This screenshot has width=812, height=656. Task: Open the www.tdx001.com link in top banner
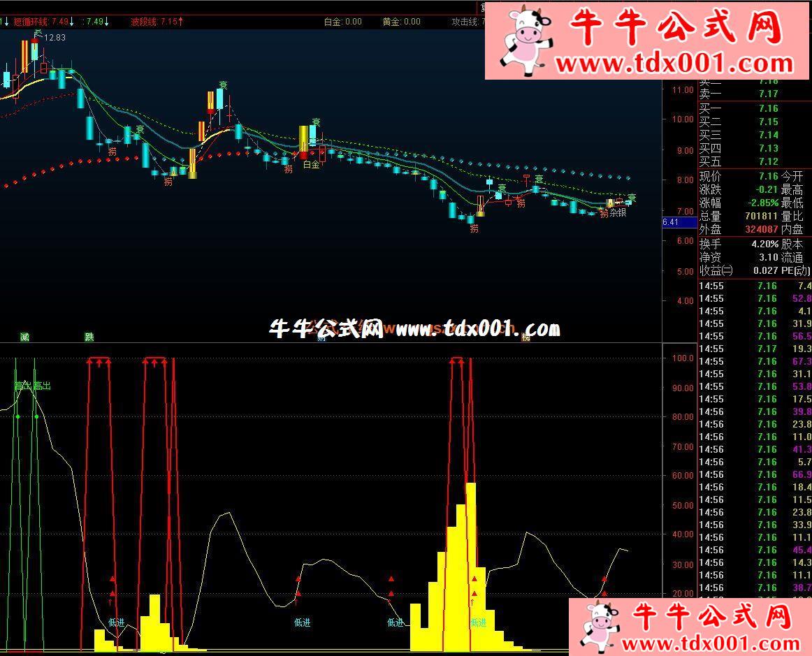(674, 64)
